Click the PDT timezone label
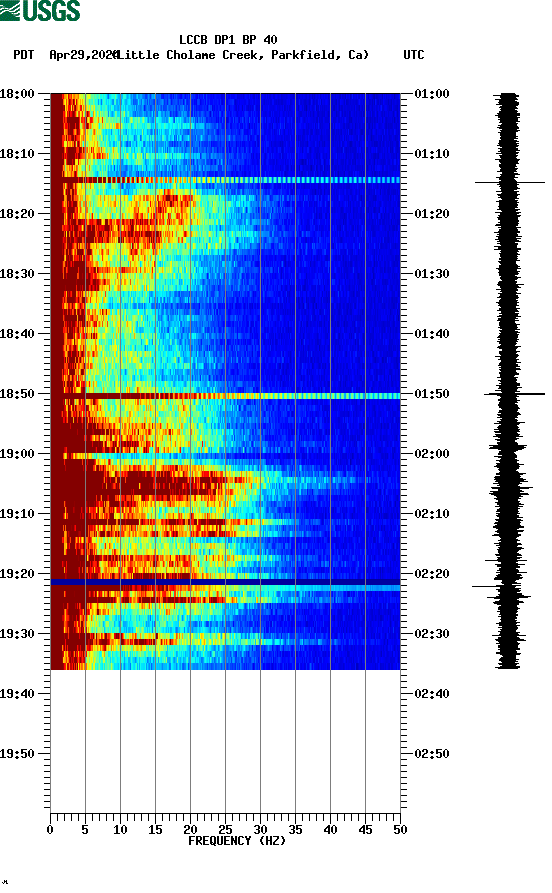Viewport: 552px width, 893px height. (23, 55)
